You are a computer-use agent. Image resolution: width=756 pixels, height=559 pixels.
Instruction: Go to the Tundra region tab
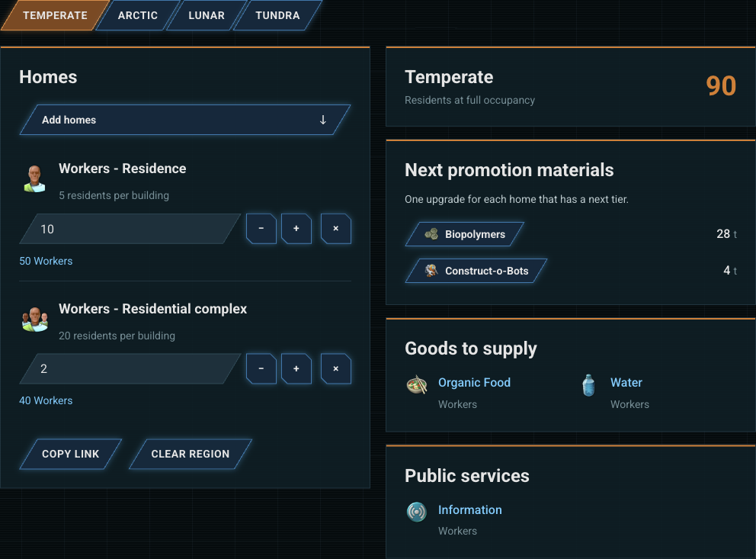click(x=277, y=15)
